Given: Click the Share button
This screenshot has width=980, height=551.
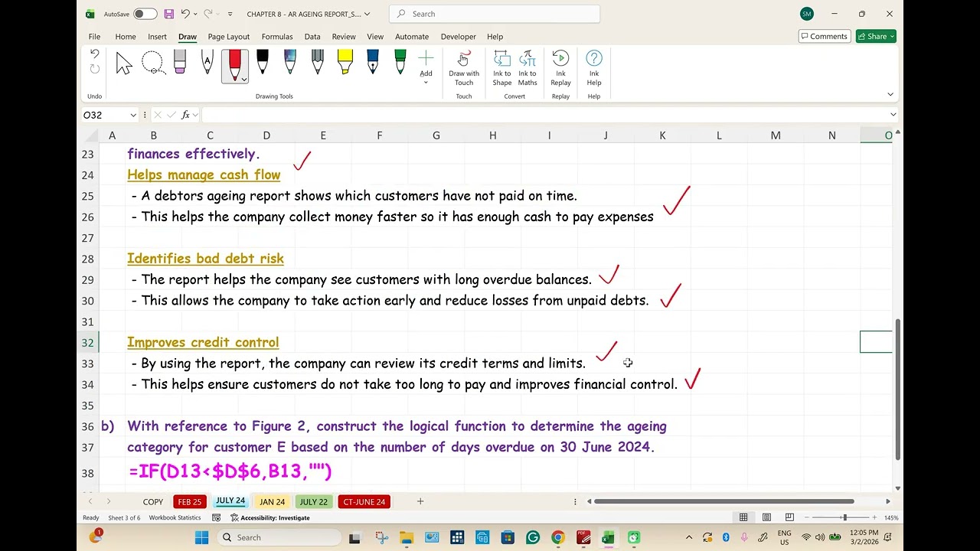Looking at the screenshot, I should click(x=876, y=36).
